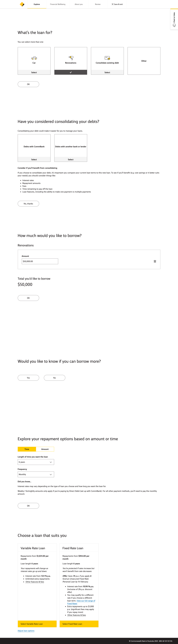Open the loan length dropdown
This screenshot has width=178, height=644.
(36, 462)
